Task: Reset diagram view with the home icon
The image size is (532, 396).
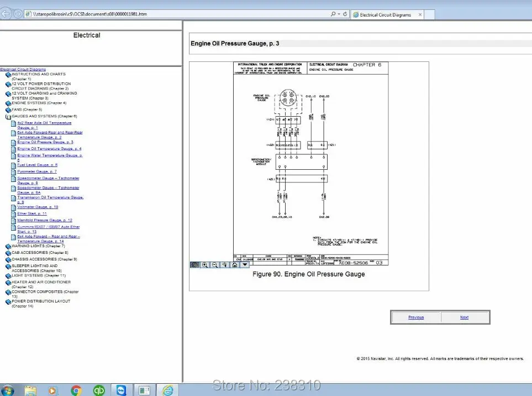Action: coord(235,265)
